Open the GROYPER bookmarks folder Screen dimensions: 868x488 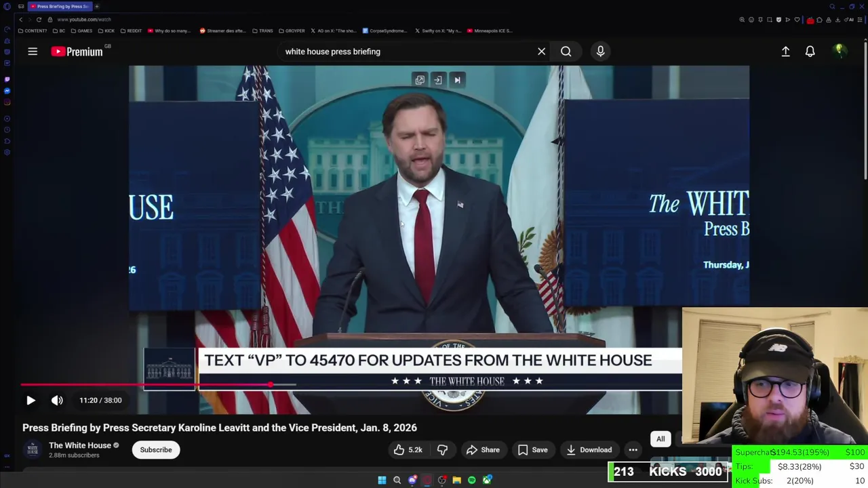pyautogui.click(x=292, y=30)
